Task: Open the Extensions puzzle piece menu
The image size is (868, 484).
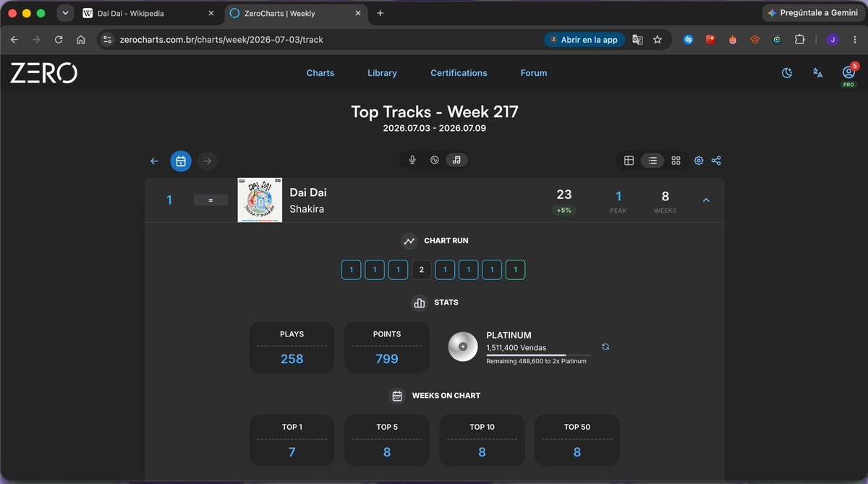Action: [x=799, y=40]
